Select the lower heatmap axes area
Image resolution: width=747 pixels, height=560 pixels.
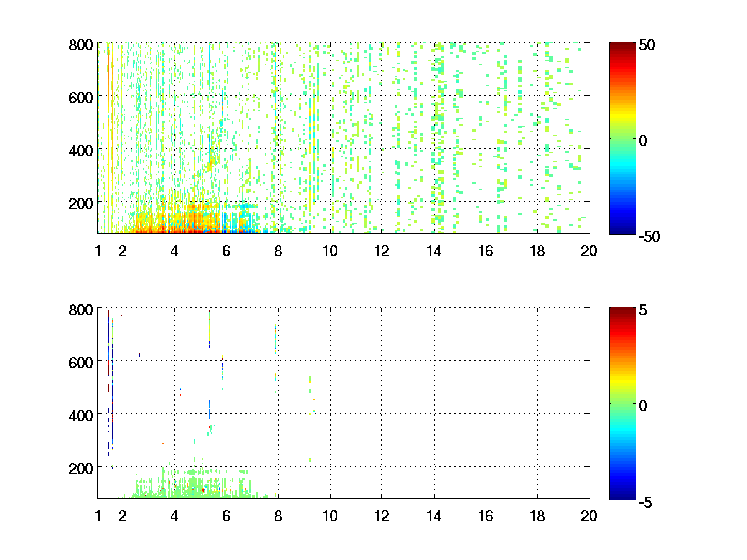[344, 403]
